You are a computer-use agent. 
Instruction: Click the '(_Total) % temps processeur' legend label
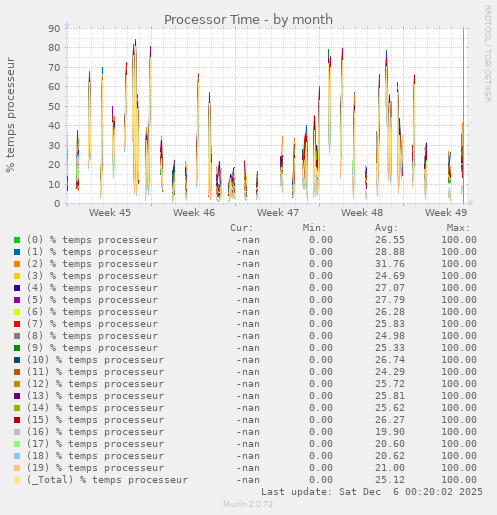(107, 480)
